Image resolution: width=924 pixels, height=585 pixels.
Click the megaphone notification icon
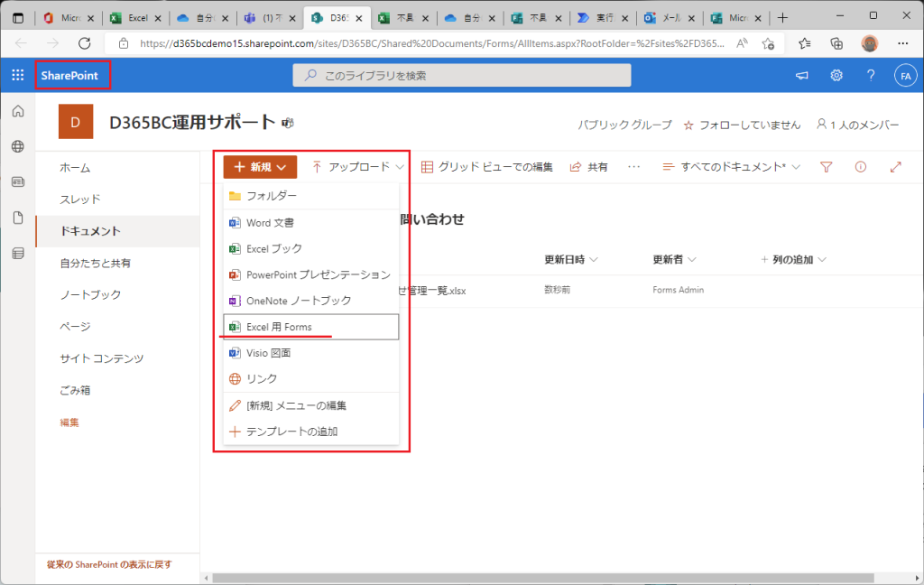(x=801, y=76)
